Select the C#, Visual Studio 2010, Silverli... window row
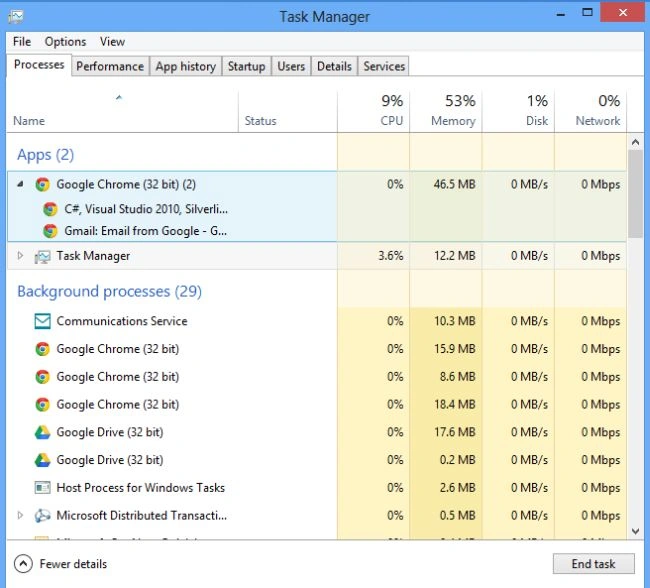 coord(146,209)
